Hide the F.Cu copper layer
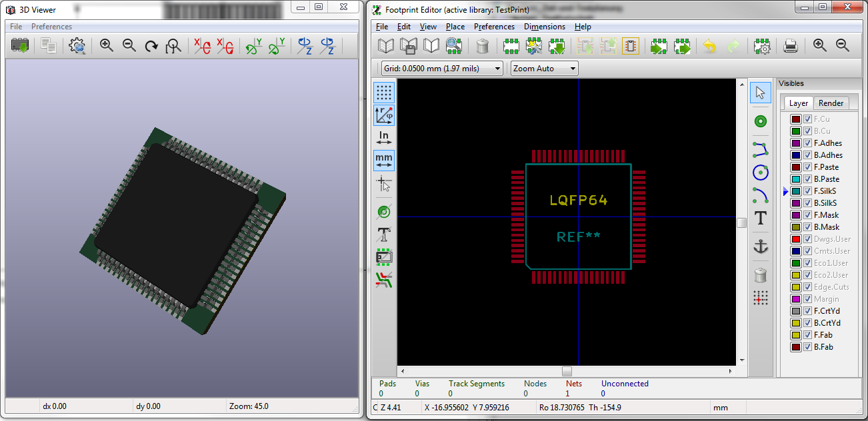Image resolution: width=868 pixels, height=421 pixels. [809, 119]
